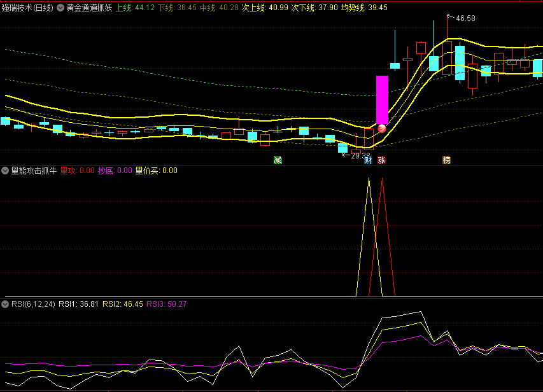Image resolution: width=543 pixels, height=392 pixels.
Task: Click the RSI3: 50.27 readout
Action: click(167, 304)
